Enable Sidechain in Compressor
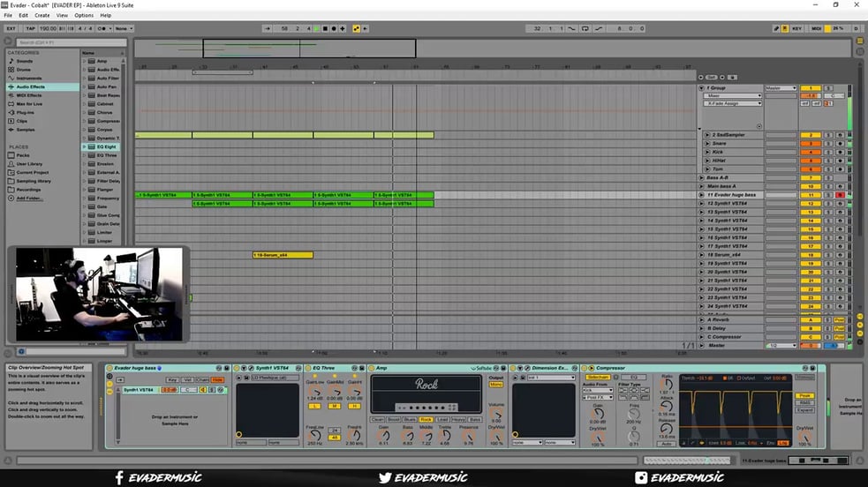Image resolution: width=868 pixels, height=487 pixels. (x=597, y=377)
